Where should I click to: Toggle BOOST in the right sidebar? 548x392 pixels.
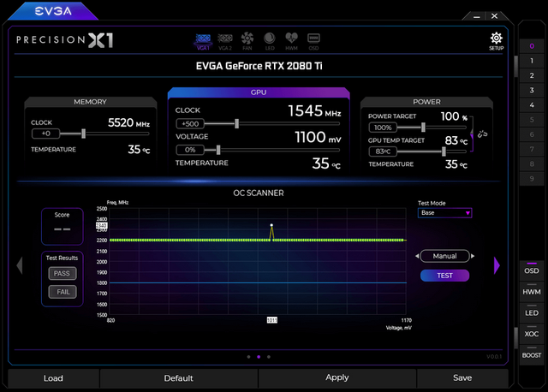(x=532, y=355)
